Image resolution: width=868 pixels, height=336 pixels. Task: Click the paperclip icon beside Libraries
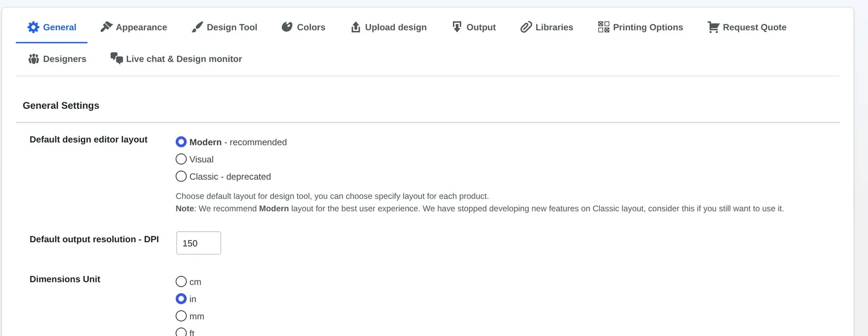coord(526,27)
